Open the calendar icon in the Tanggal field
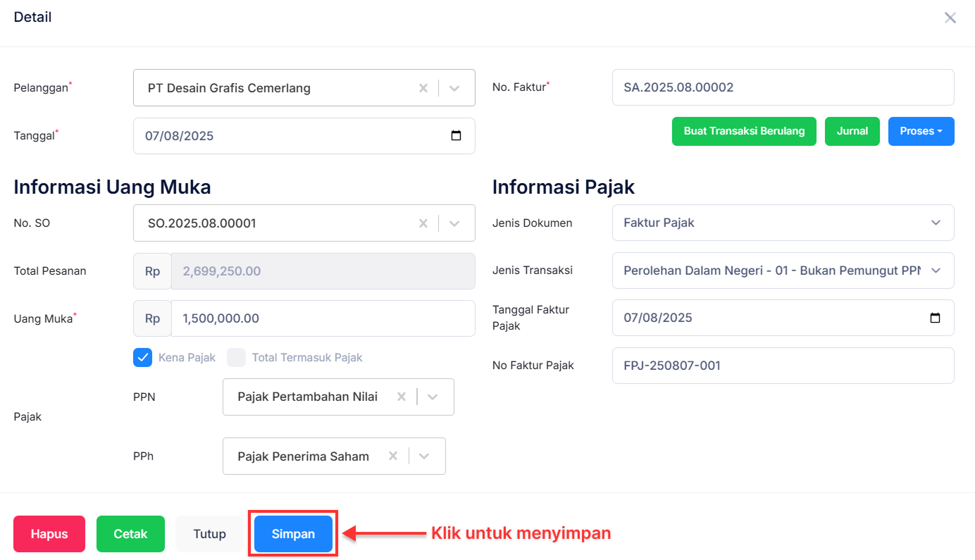 [457, 135]
